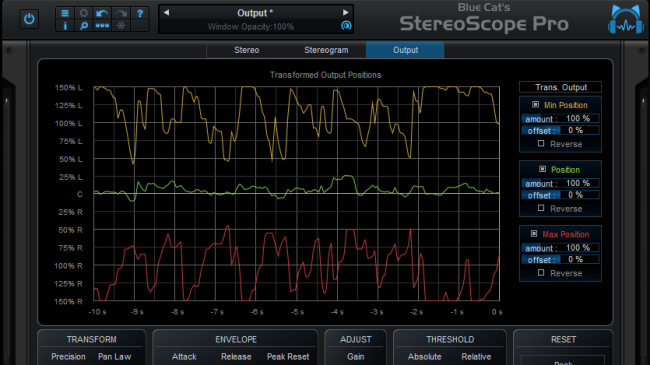
Task: Click the undo arrow icon
Action: 102,13
